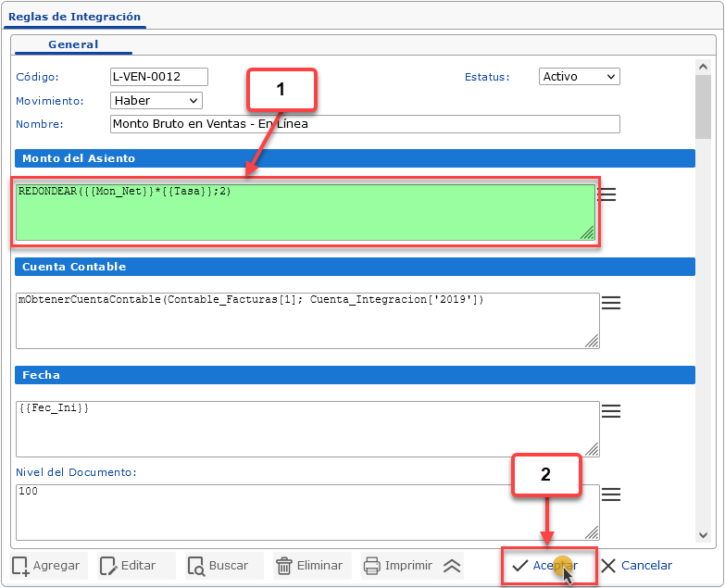Open the Movimiento dropdown showing Haber
Screen dimensions: 725x588
coord(156,100)
